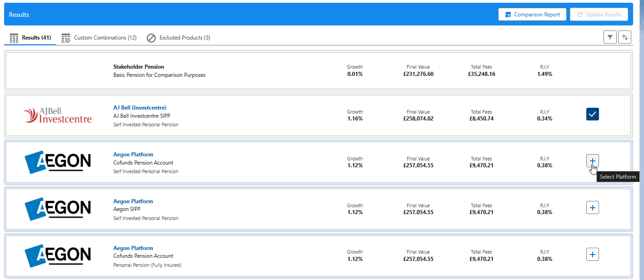Click the Excluded Products prohibited icon
This screenshot has height=280, width=644.
151,38
